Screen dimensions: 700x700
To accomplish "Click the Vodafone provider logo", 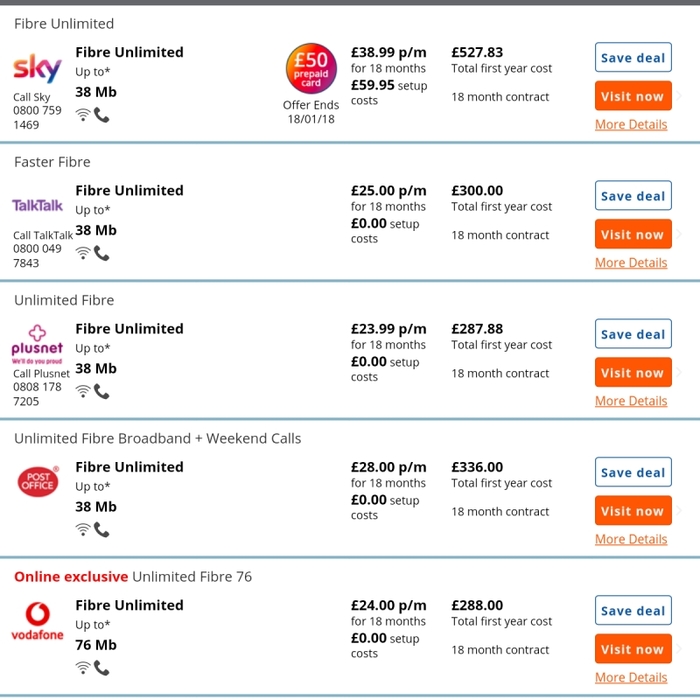I will pyautogui.click(x=37, y=620).
